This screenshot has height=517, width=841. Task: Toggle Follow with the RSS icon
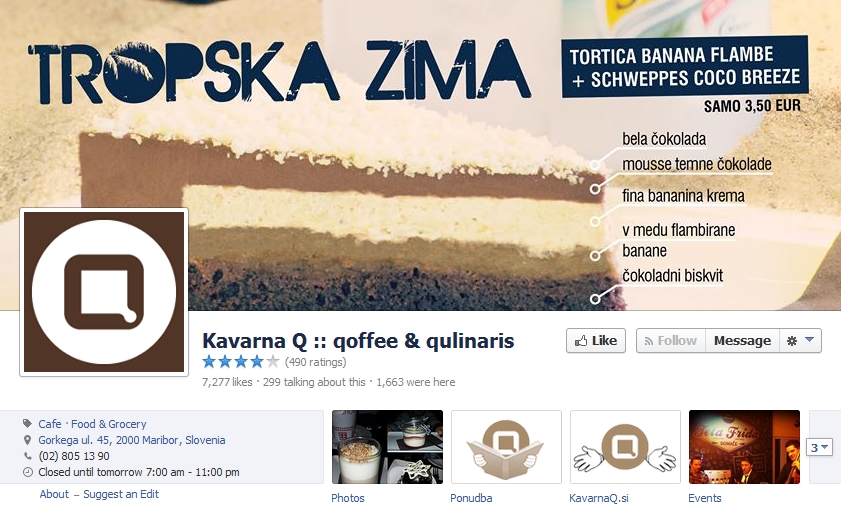click(x=671, y=341)
